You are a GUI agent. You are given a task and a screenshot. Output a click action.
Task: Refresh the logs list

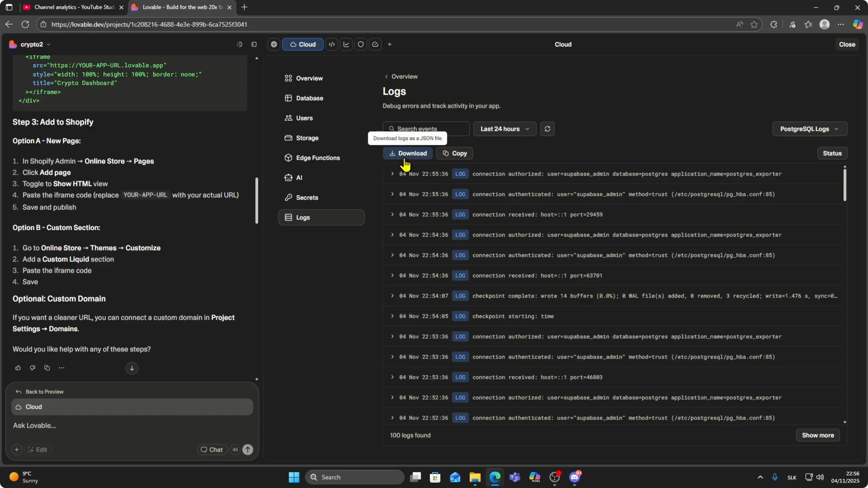[x=547, y=129]
